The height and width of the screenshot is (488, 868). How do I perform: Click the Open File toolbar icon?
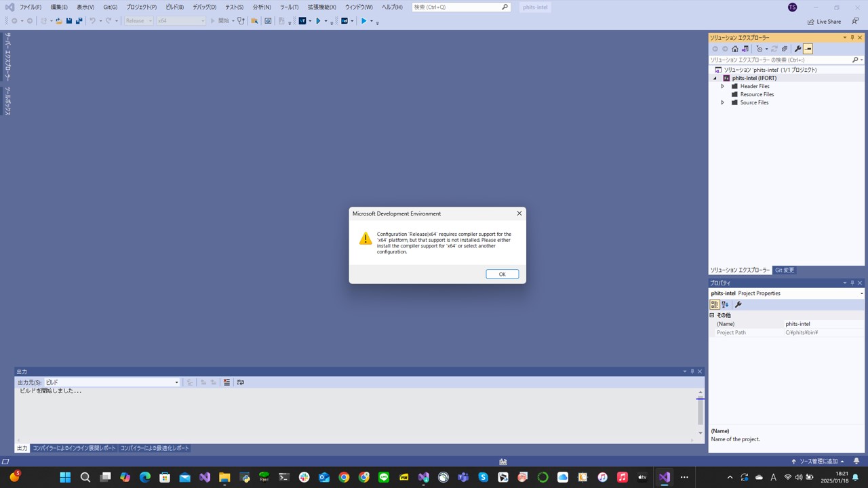point(59,21)
